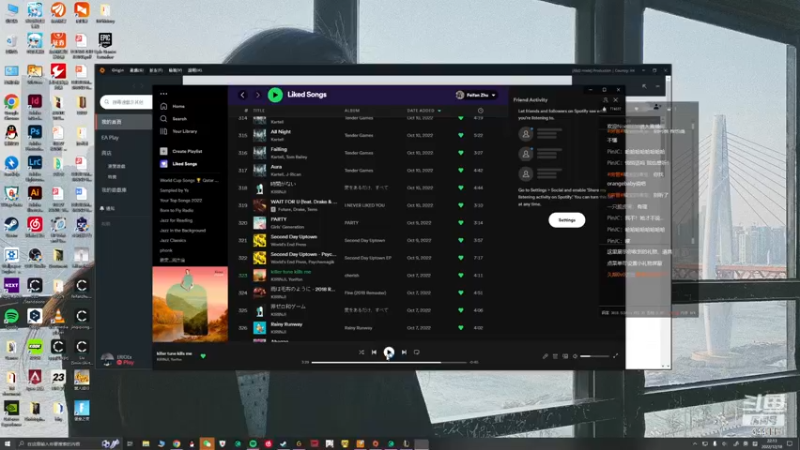The image size is (800, 450).
Task: Skip to the next track
Action: 404,352
